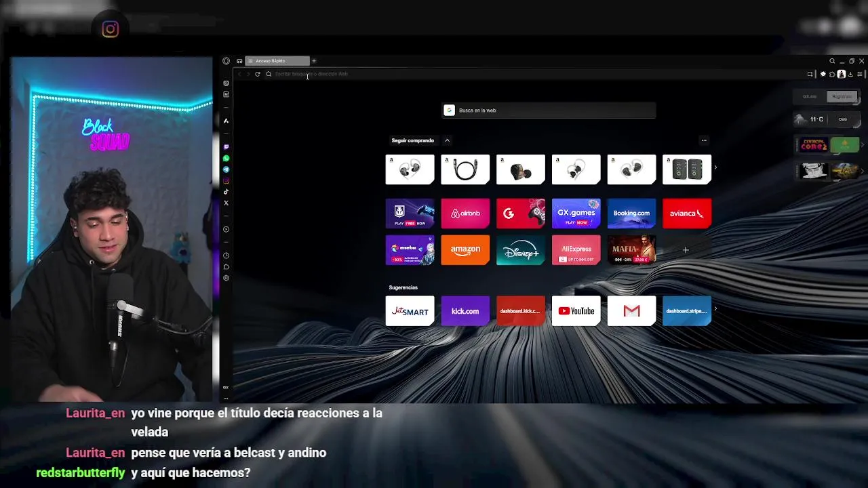Open the Mafia game offer tile
The width and height of the screenshot is (868, 488).
click(x=631, y=250)
